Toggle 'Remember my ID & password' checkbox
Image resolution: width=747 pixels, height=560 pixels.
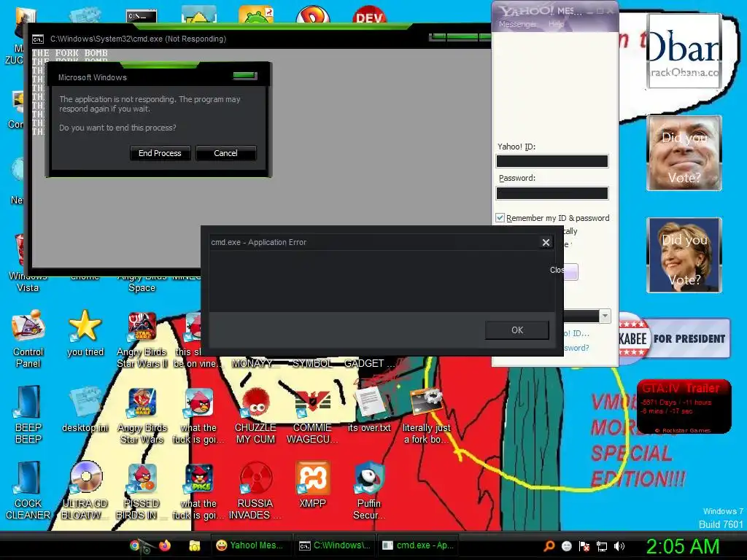point(500,217)
